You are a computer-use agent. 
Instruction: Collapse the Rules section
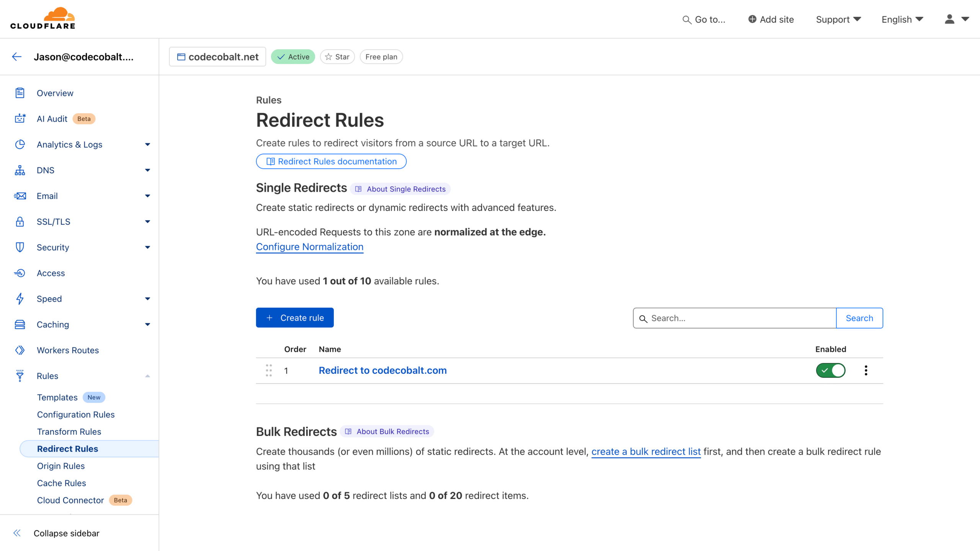(147, 376)
